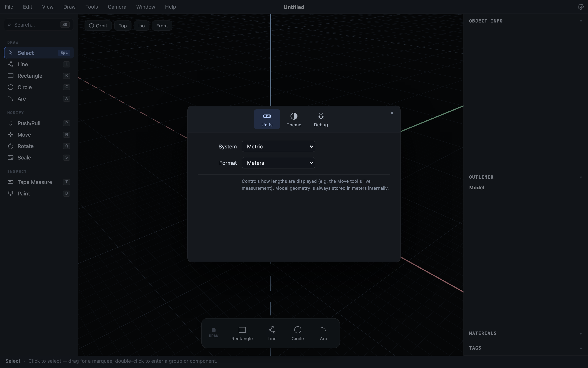This screenshot has height=368, width=588.
Task: Open the View menu
Action: 48,7
